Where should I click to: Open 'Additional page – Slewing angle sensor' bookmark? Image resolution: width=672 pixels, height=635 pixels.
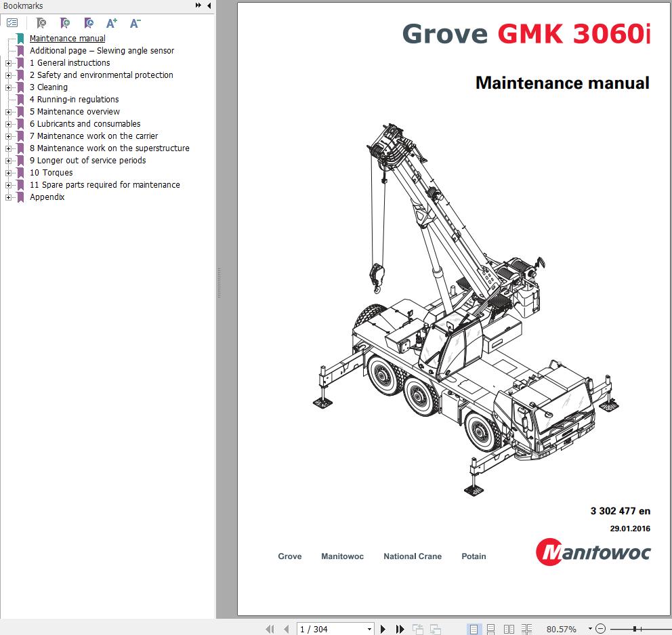click(102, 51)
